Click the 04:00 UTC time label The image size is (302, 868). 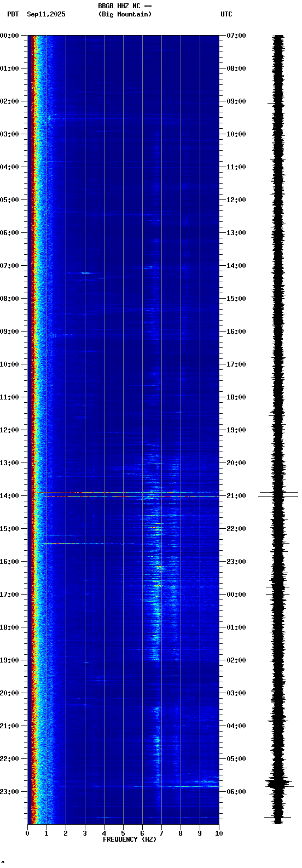pyautogui.click(x=236, y=726)
